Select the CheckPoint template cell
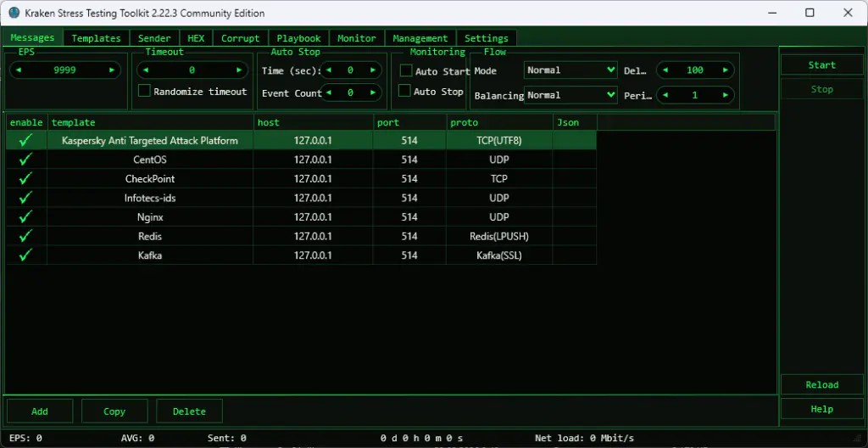This screenshot has height=448, width=868. coord(150,178)
